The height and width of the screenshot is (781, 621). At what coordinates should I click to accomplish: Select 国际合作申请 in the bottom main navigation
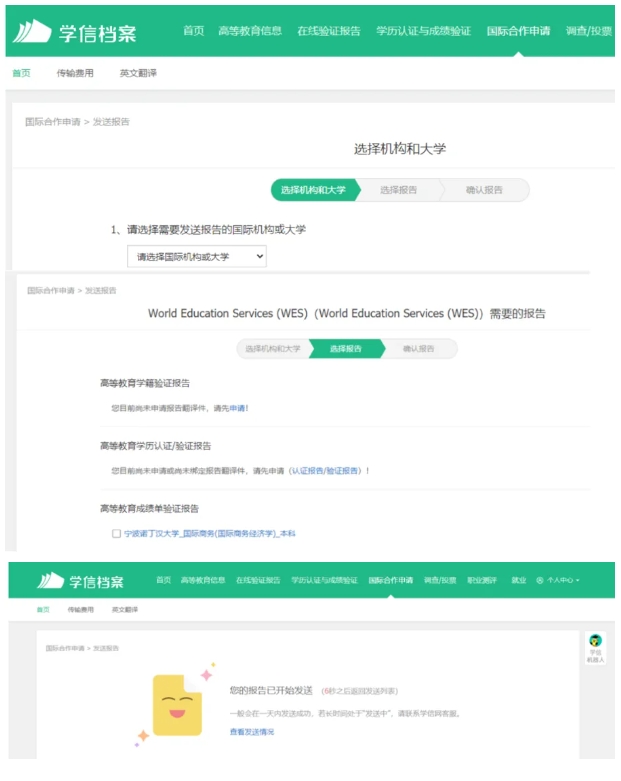pos(390,580)
